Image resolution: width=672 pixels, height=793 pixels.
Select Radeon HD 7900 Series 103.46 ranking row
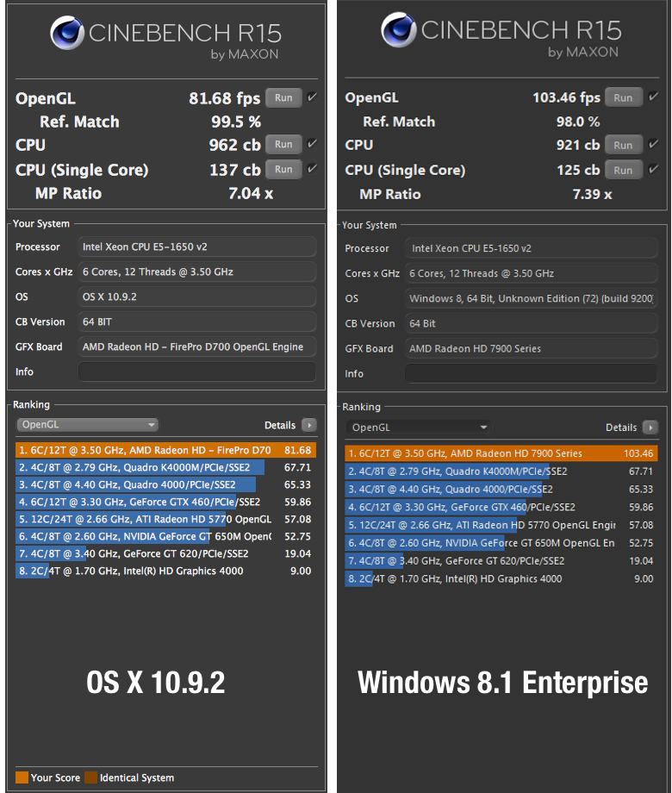point(501,453)
